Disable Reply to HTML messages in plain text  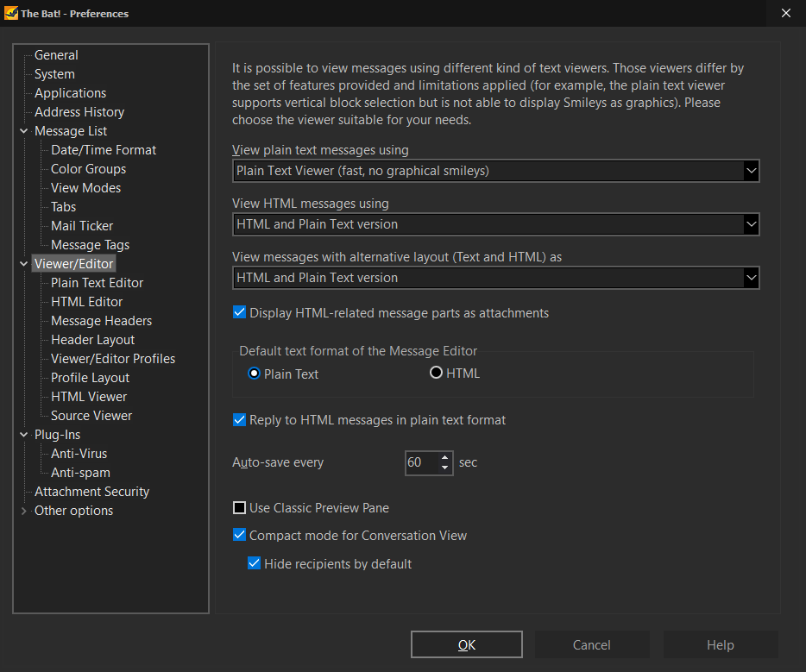coord(240,420)
